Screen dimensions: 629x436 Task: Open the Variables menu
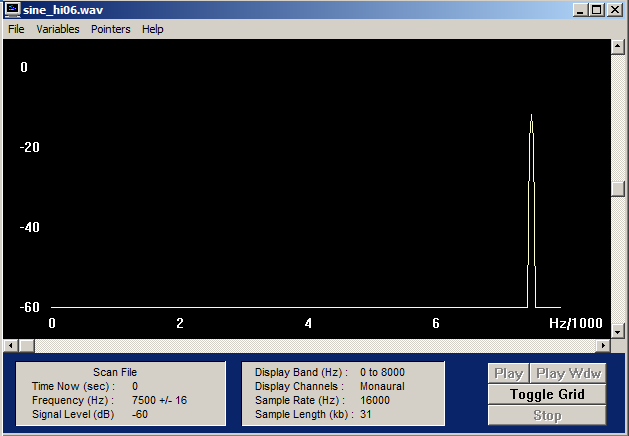point(58,29)
